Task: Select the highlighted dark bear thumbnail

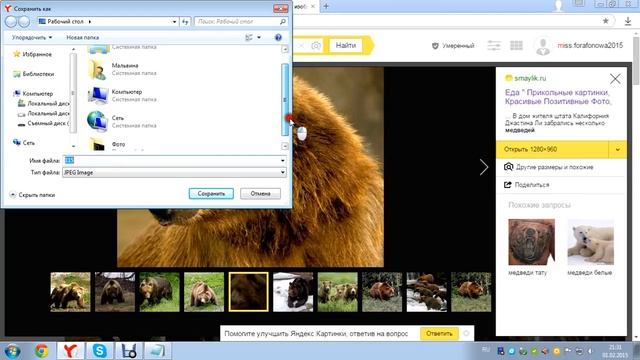Action: tap(249, 292)
